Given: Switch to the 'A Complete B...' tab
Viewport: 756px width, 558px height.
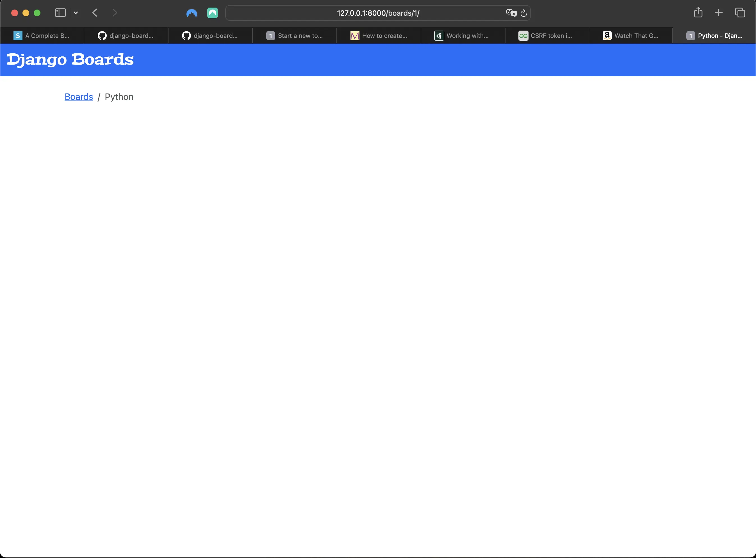Looking at the screenshot, I should pos(42,36).
